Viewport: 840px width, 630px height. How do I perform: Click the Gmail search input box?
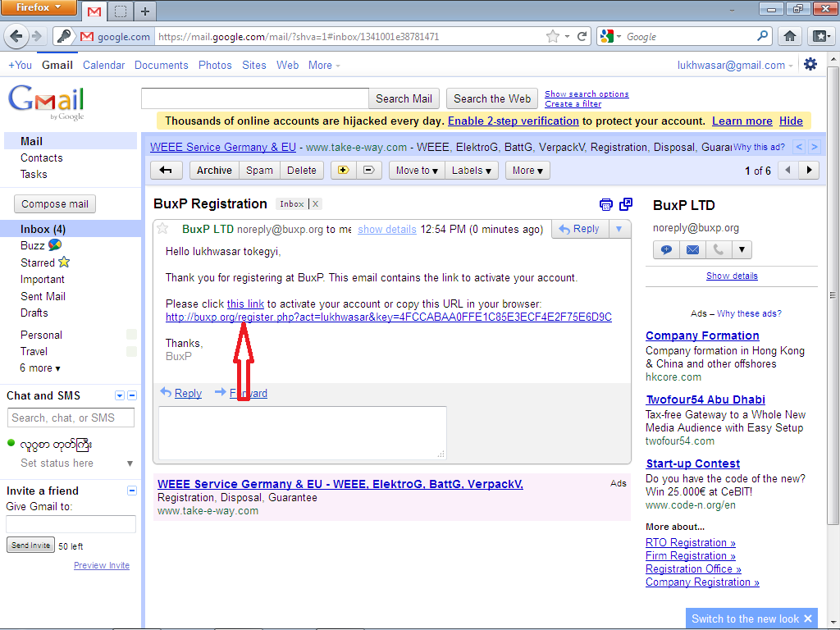[255, 98]
